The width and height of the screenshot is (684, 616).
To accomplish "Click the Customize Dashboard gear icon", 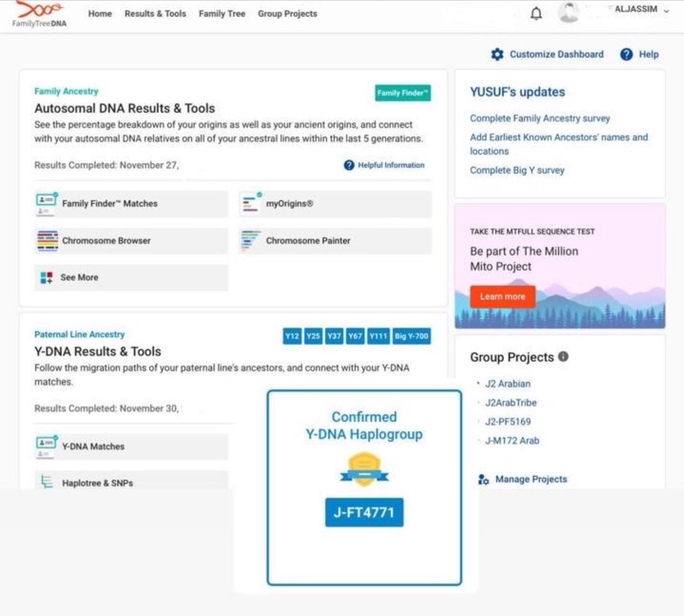I will pyautogui.click(x=497, y=54).
